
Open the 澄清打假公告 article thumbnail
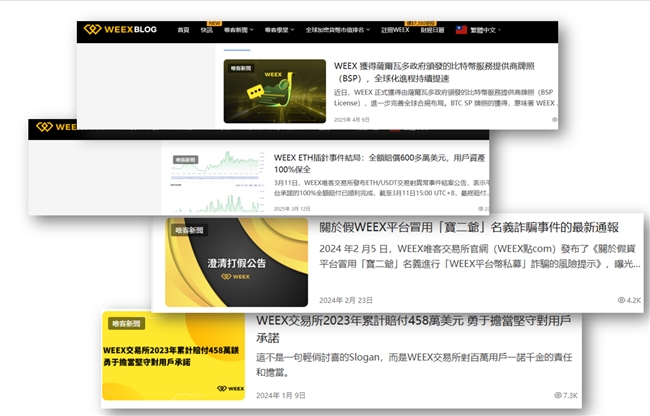236,262
